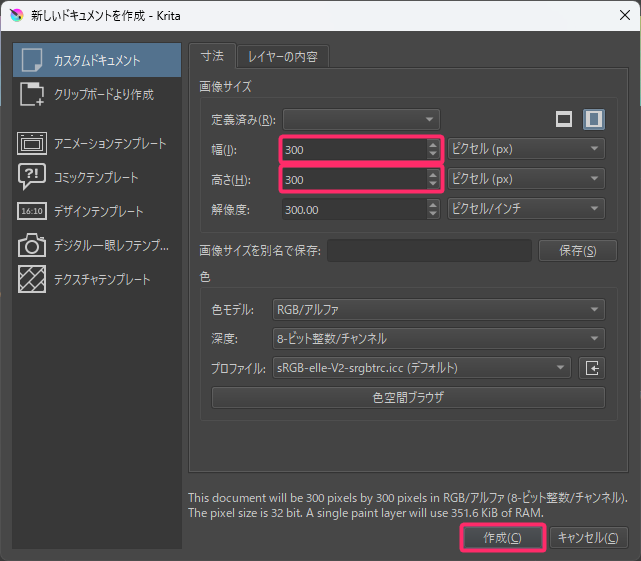The width and height of the screenshot is (641, 561).
Task: Select the カスタムドキュメント sidebar item
Action: pyautogui.click(x=97, y=60)
